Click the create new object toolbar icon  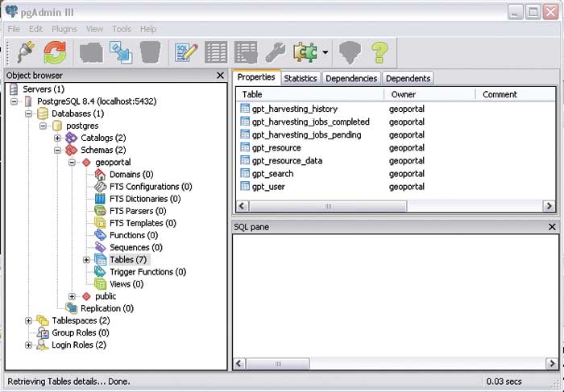click(x=121, y=53)
